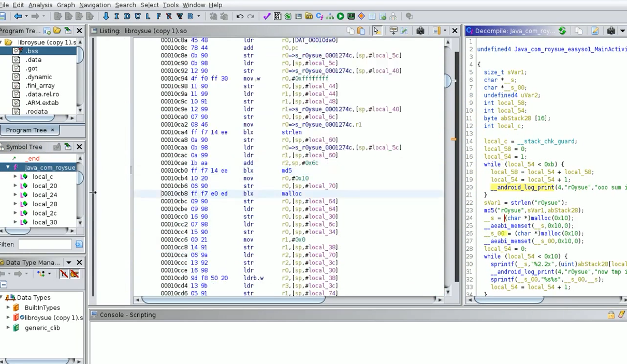Click the Decompile export note icon

click(595, 31)
